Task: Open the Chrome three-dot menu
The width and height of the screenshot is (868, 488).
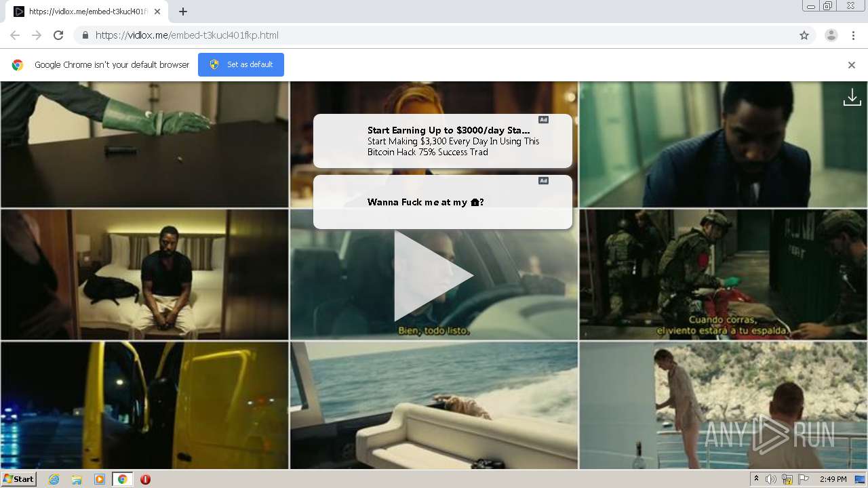Action: [x=853, y=35]
